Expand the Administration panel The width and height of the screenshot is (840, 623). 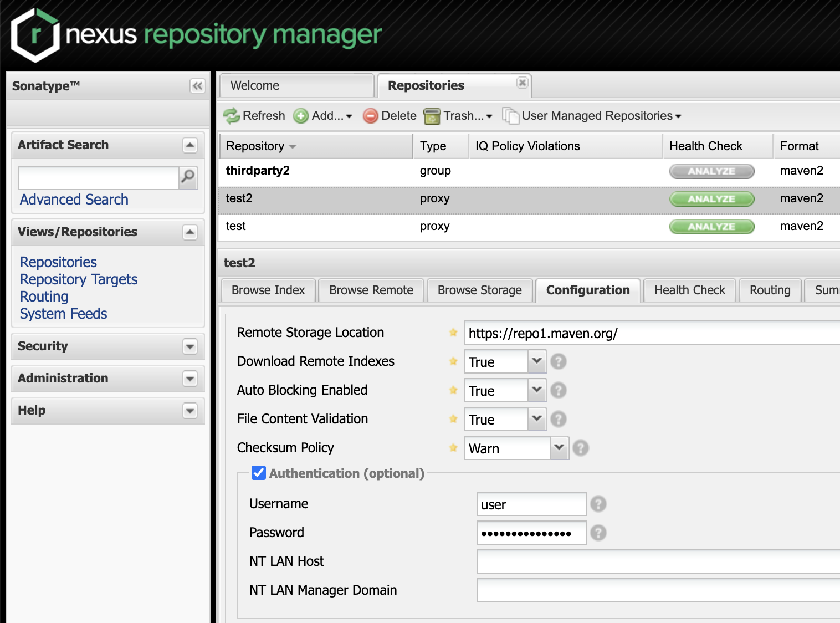[190, 379]
